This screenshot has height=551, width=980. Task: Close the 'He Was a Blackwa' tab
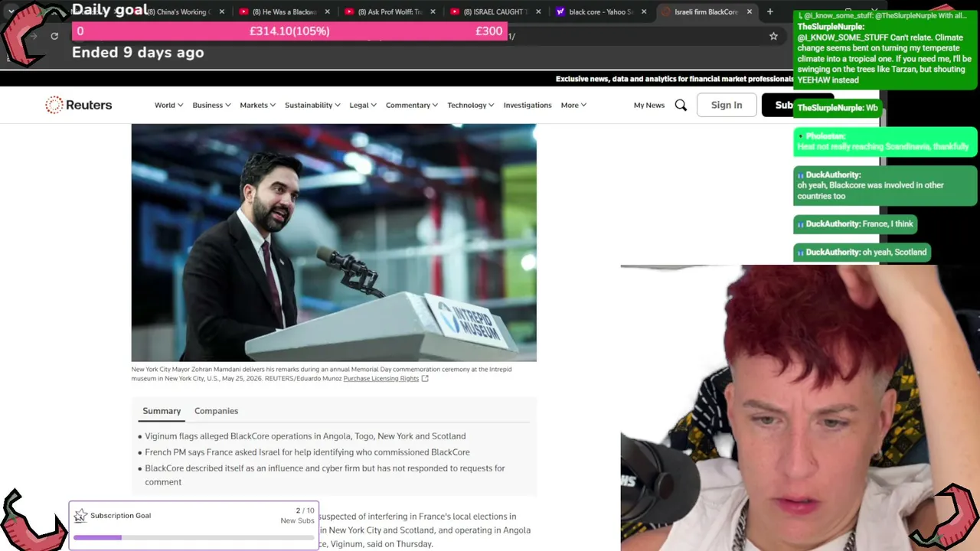(327, 11)
